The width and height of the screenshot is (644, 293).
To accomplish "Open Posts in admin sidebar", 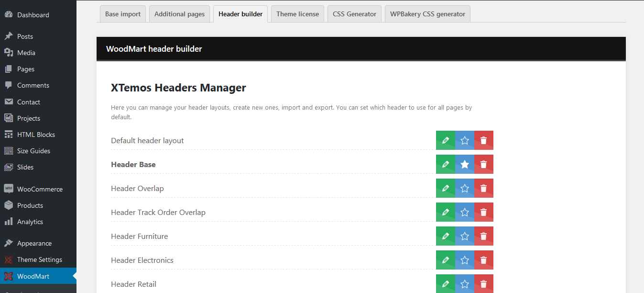I will click(38, 36).
